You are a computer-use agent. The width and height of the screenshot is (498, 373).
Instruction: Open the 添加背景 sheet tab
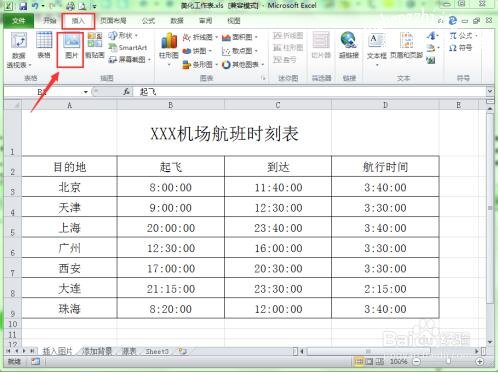[x=97, y=351]
